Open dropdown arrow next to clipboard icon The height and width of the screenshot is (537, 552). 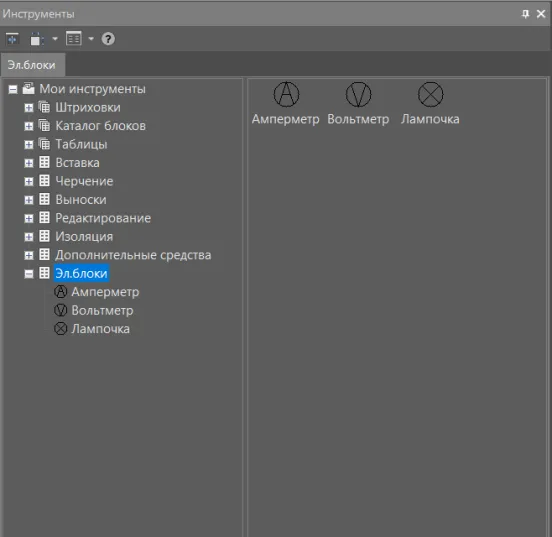pyautogui.click(x=55, y=39)
